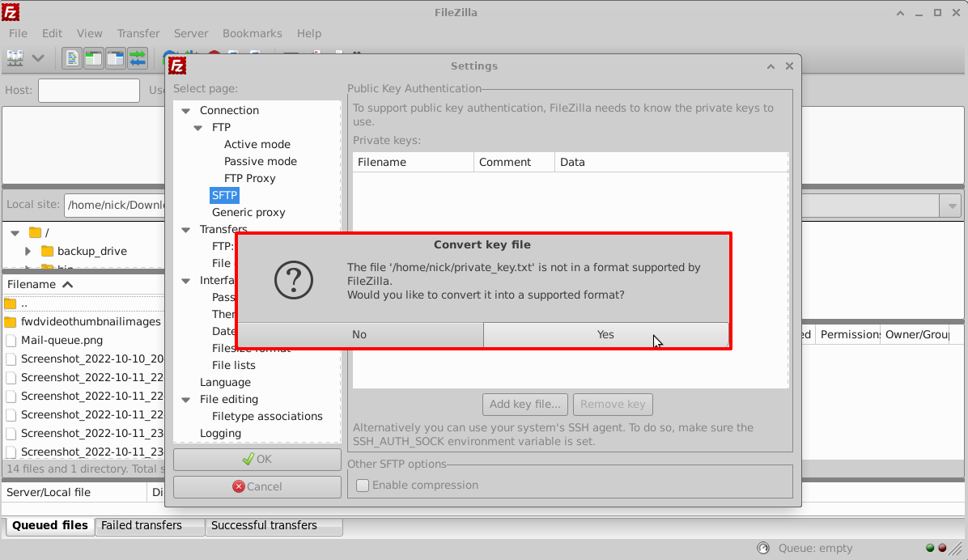Click the FileZilla logo in main title bar
Image resolution: width=968 pixels, height=560 pixels.
click(11, 12)
